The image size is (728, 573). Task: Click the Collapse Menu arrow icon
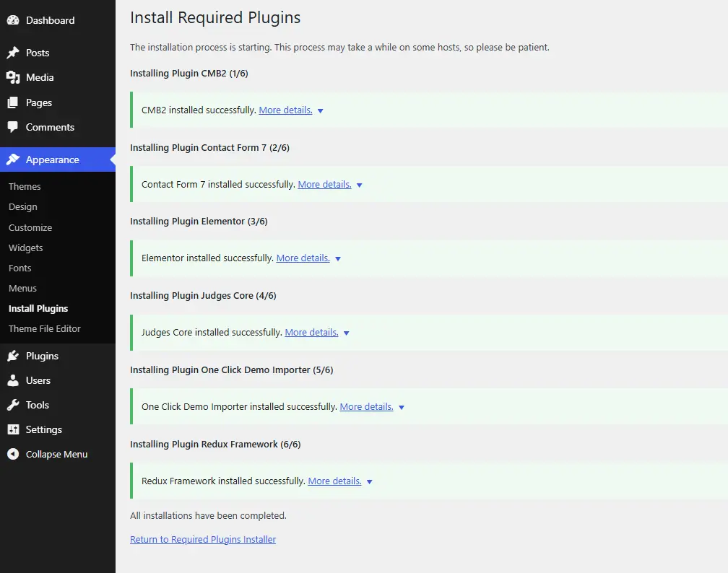[13, 454]
